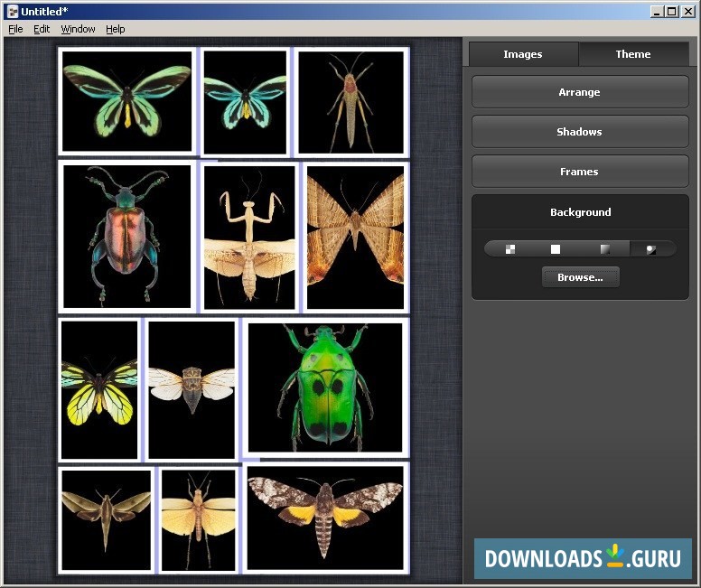
Task: Select the image background option
Action: (651, 249)
